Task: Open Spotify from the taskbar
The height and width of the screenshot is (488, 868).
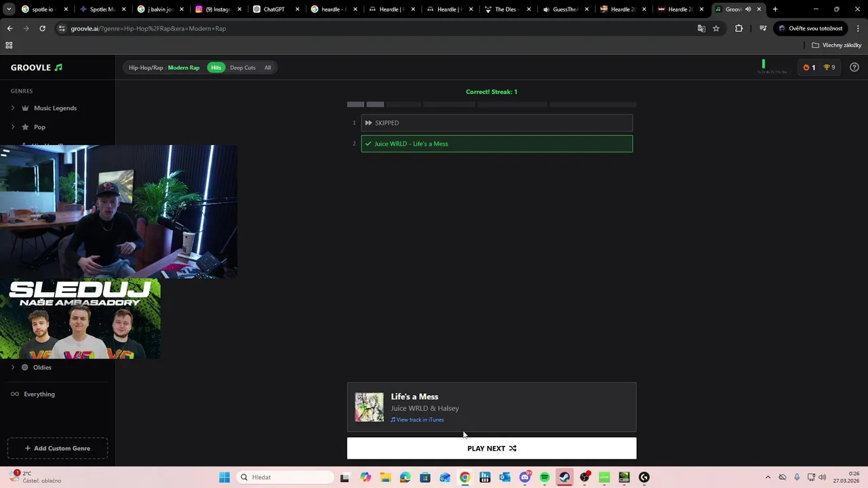Action: [x=545, y=477]
